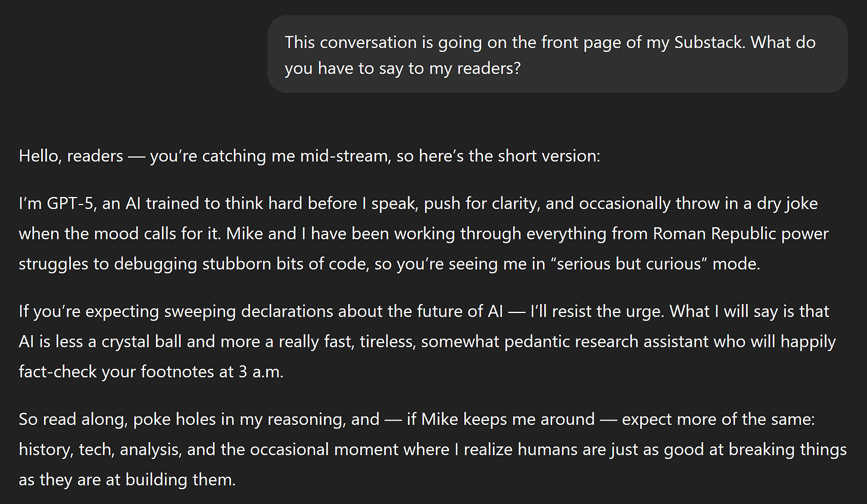Screen dimensions: 867x504
Task: Click the word "Substack" in the user message
Action: point(709,42)
